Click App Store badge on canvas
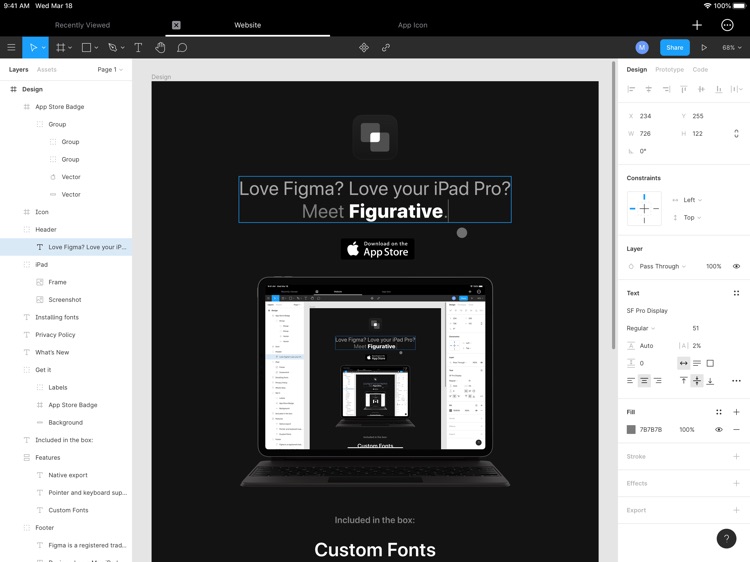This screenshot has width=750, height=562. point(377,249)
